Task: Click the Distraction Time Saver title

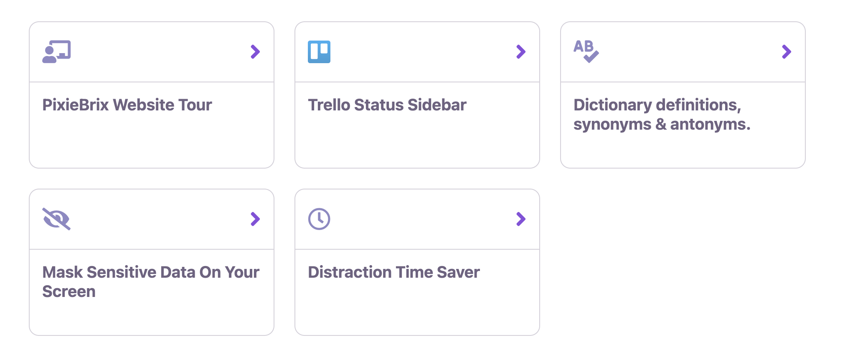Action: 393,272
